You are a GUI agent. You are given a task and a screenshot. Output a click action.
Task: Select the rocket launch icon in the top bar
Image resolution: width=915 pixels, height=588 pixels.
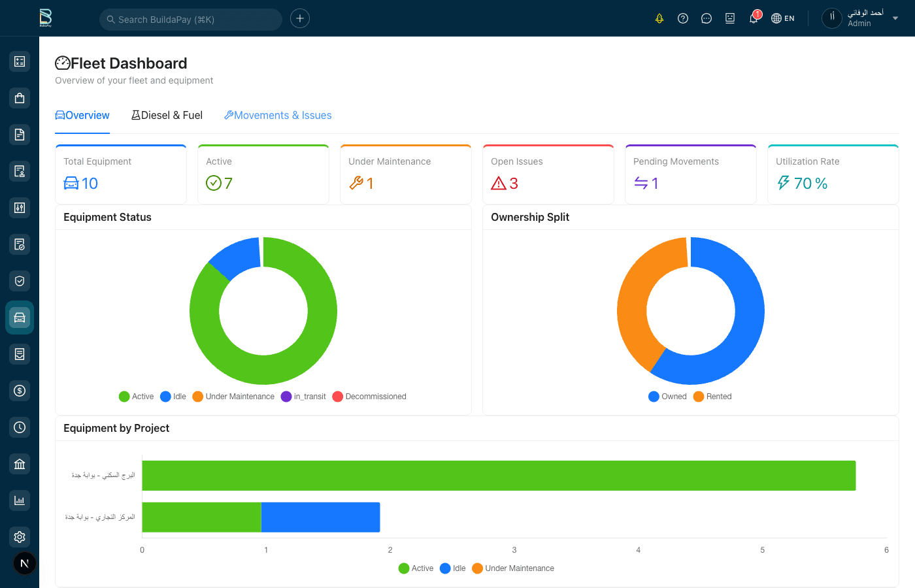[659, 18]
